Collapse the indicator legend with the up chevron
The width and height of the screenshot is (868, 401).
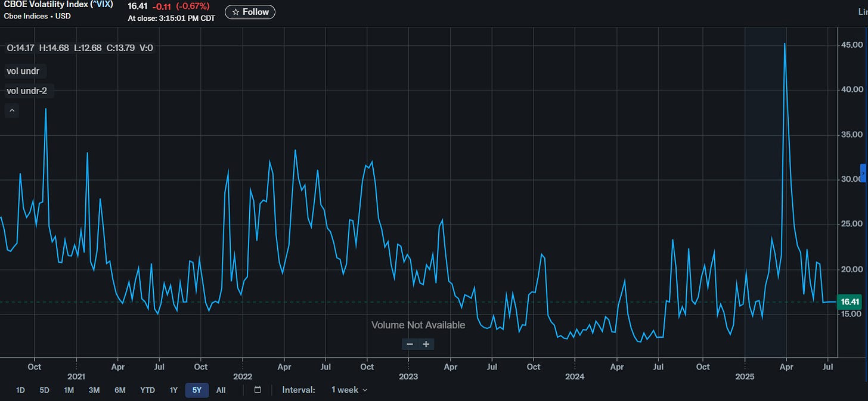pos(13,110)
